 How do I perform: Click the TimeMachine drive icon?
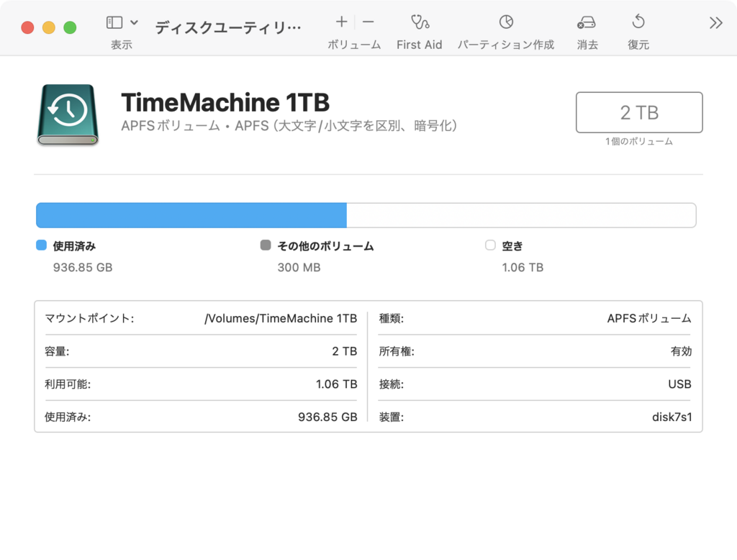(x=68, y=114)
